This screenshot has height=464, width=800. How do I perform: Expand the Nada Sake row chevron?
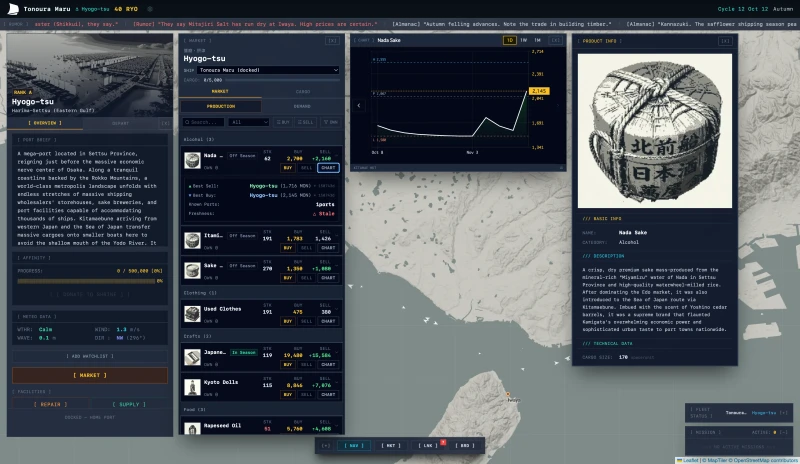pyautogui.click(x=336, y=155)
